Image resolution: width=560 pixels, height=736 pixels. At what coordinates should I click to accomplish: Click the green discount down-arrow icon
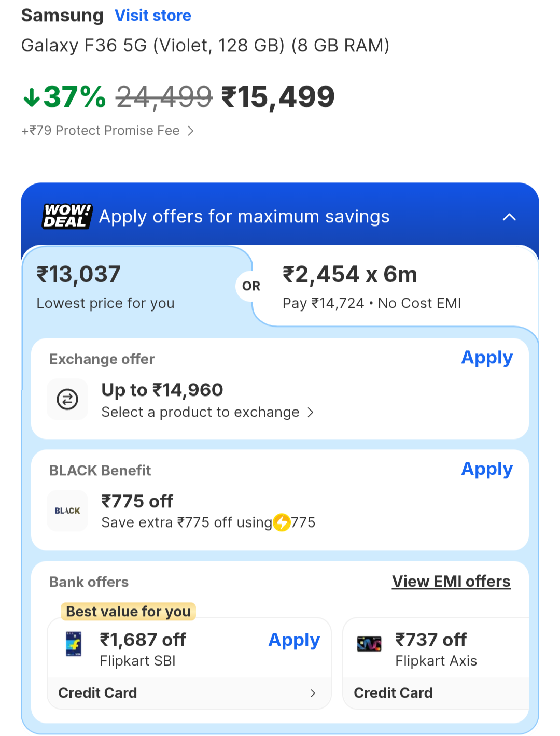(32, 97)
